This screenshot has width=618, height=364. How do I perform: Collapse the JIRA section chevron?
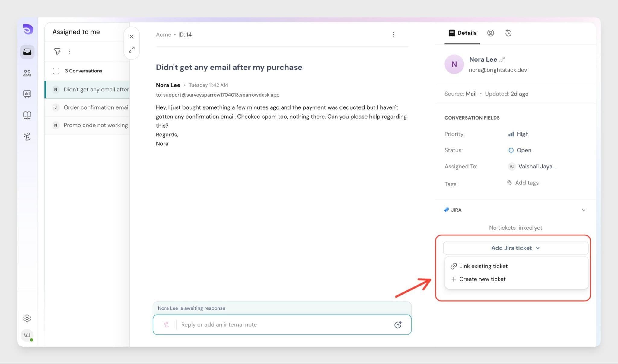click(584, 210)
